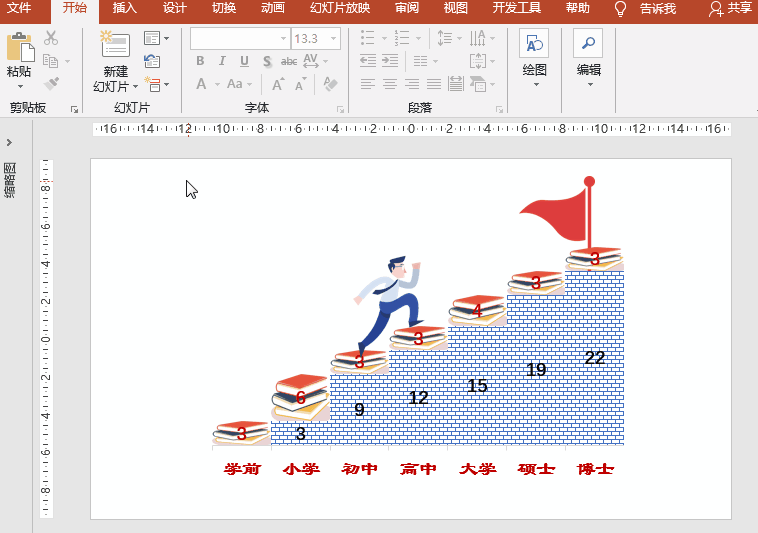
Task: Click the Line Spacing icon
Action: pyautogui.click(x=444, y=38)
